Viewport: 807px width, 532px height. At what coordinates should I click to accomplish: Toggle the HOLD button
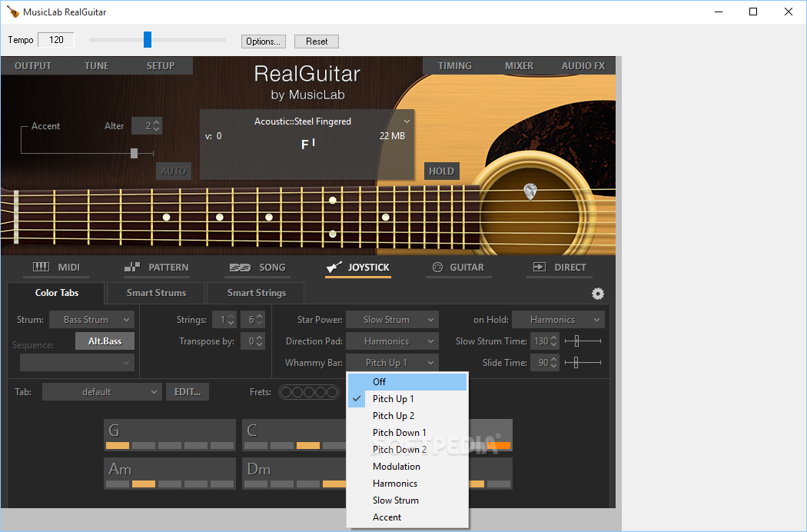click(442, 171)
